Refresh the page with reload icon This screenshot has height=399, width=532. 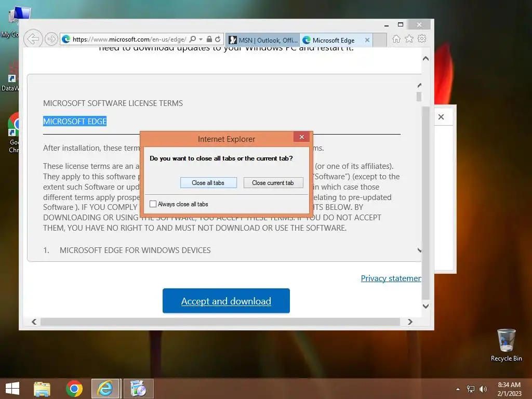218,39
